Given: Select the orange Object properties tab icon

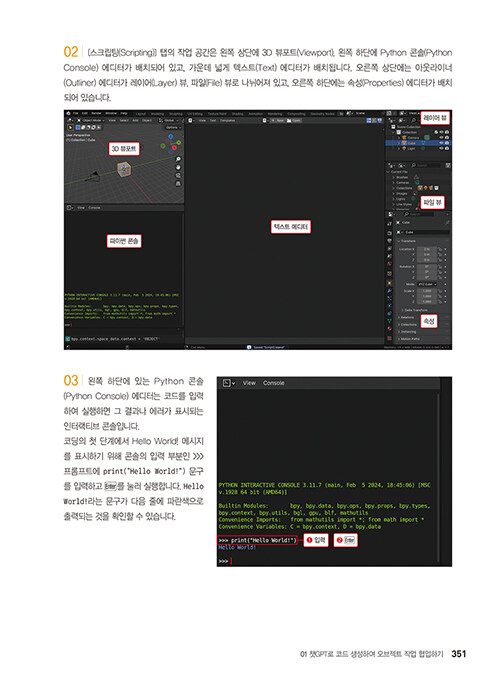Looking at the screenshot, I should [389, 283].
